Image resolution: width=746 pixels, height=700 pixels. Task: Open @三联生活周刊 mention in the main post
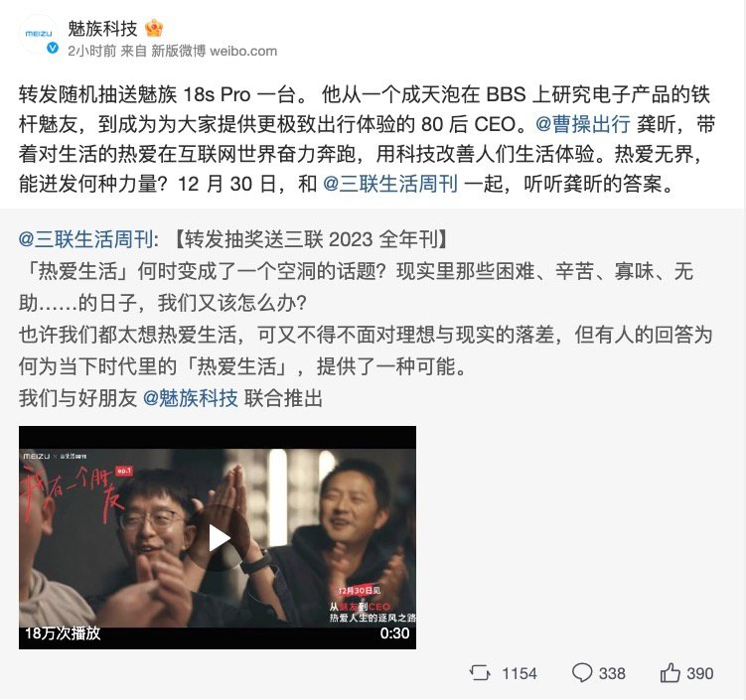click(x=390, y=184)
